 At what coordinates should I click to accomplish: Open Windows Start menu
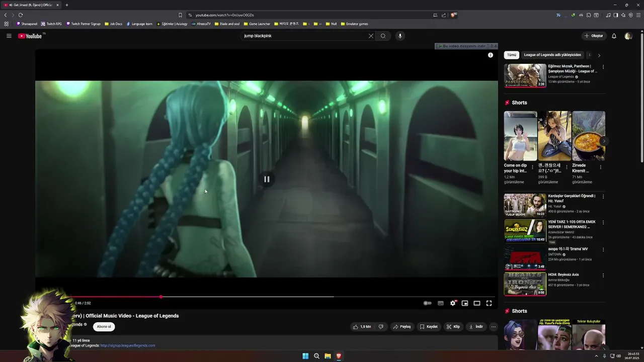[305, 356]
